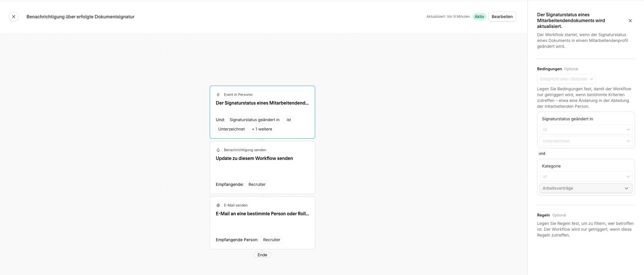644x275 pixels.
Task: Select the 'Der Signaturstatus eines Mitarbeitendend…' trigger card
Action: (x=262, y=112)
